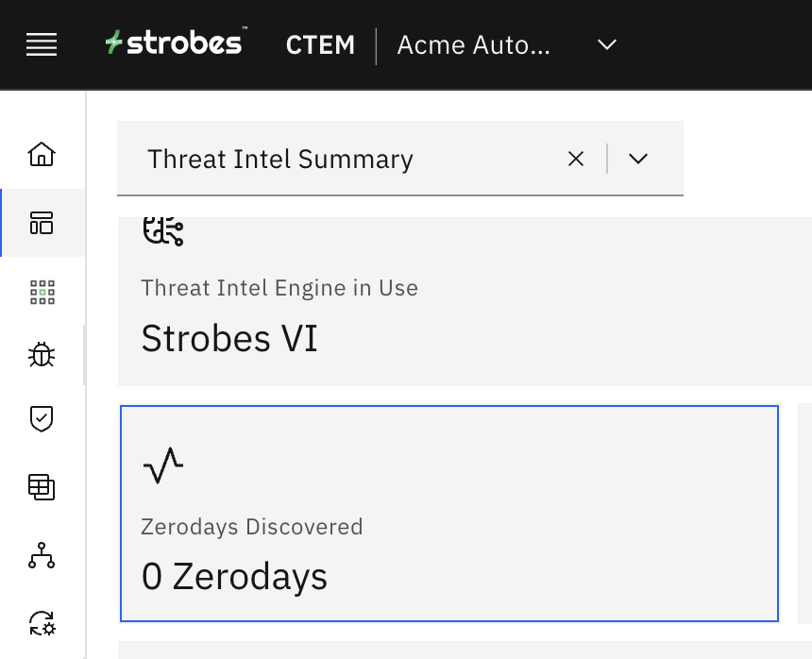Click the Strobes VI engine value
Viewport: 812px width, 659px height.
coord(229,338)
